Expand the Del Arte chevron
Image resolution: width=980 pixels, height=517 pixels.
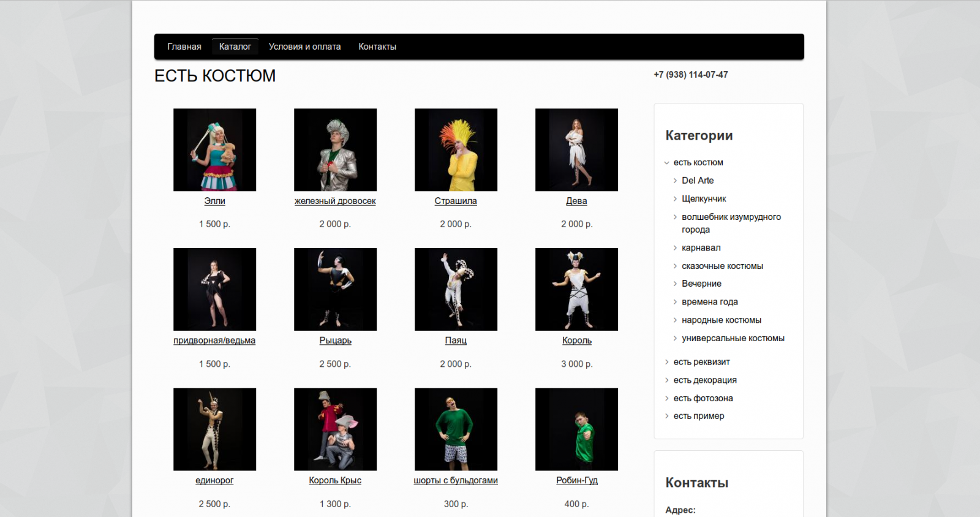(x=675, y=181)
